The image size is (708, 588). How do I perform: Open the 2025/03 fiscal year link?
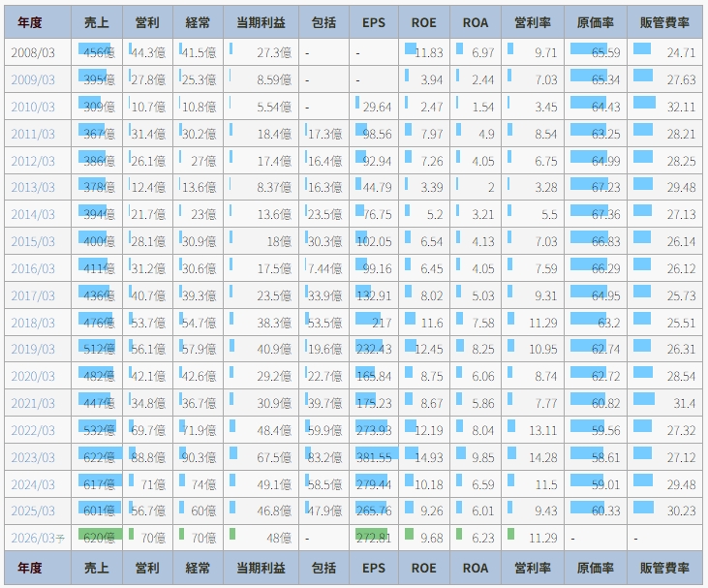tap(33, 511)
